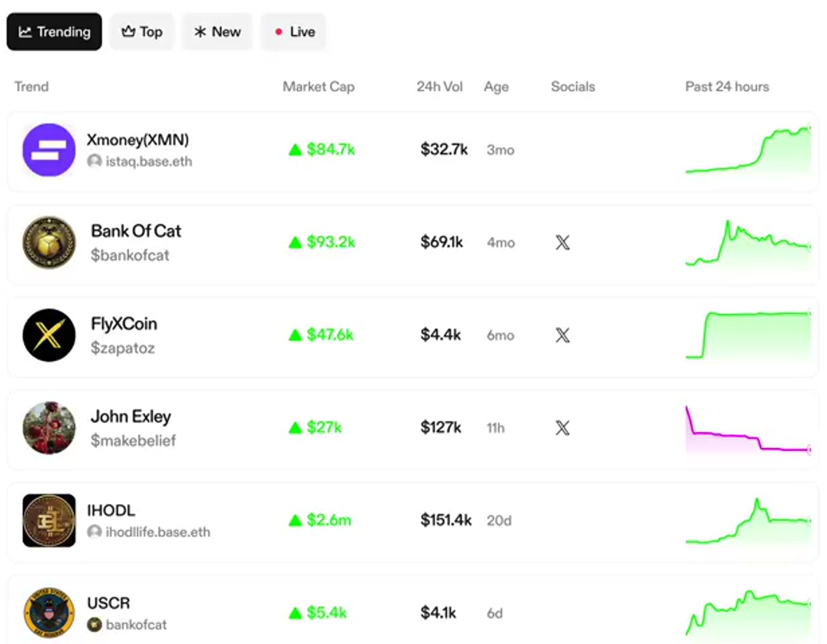The image size is (827, 644).
Task: Click the Xmoney purple coin logo
Action: coord(49,150)
